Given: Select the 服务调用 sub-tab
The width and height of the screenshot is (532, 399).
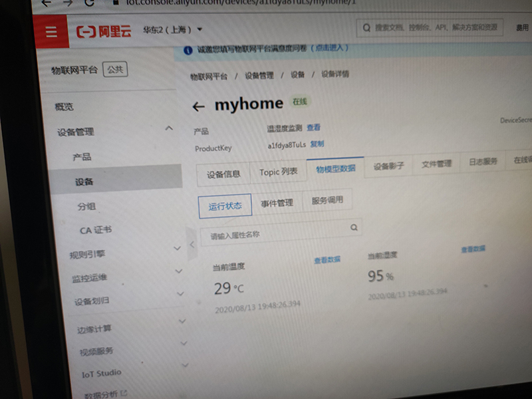Looking at the screenshot, I should click(327, 200).
